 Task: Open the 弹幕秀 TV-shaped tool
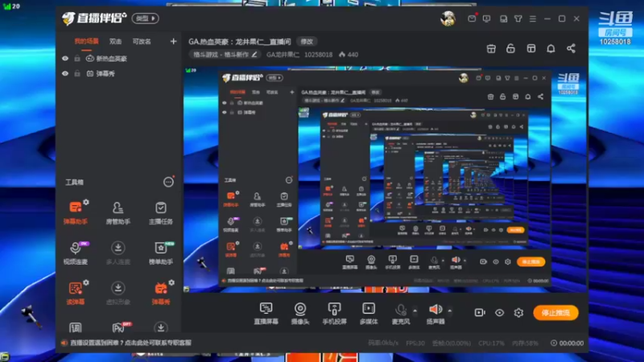click(160, 293)
